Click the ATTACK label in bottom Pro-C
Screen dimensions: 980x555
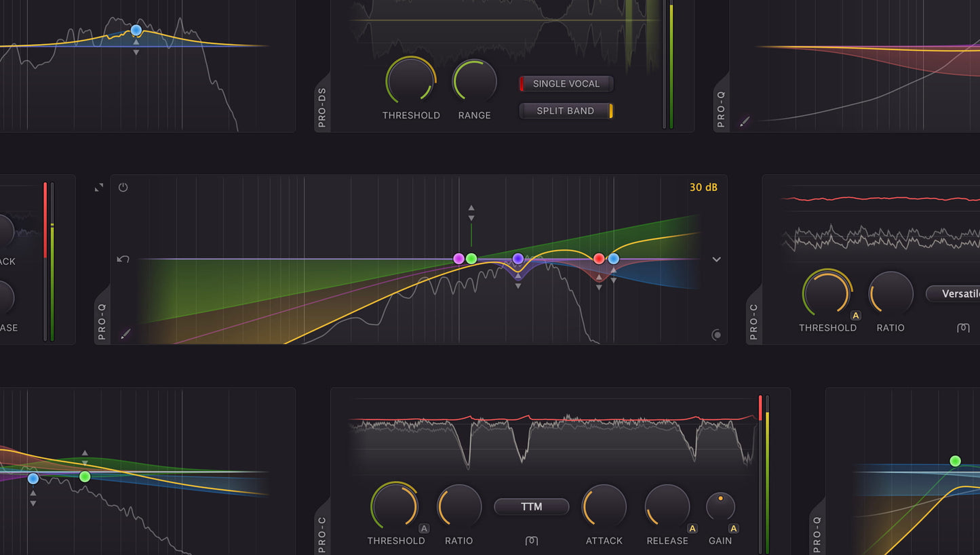(x=604, y=541)
